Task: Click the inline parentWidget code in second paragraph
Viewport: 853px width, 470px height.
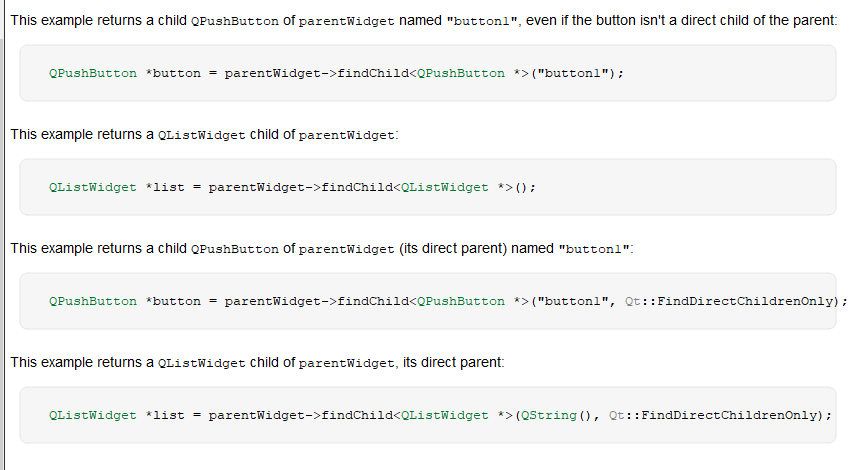Action: coord(347,135)
